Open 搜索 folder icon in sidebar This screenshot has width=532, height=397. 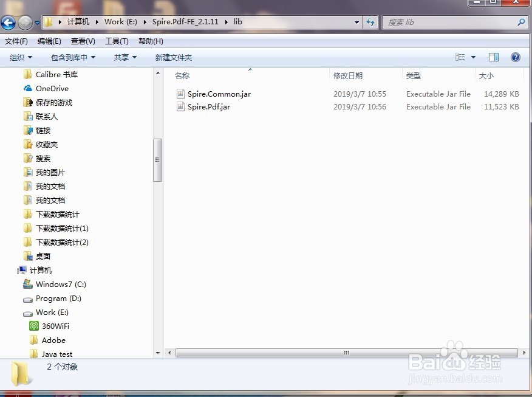point(28,158)
